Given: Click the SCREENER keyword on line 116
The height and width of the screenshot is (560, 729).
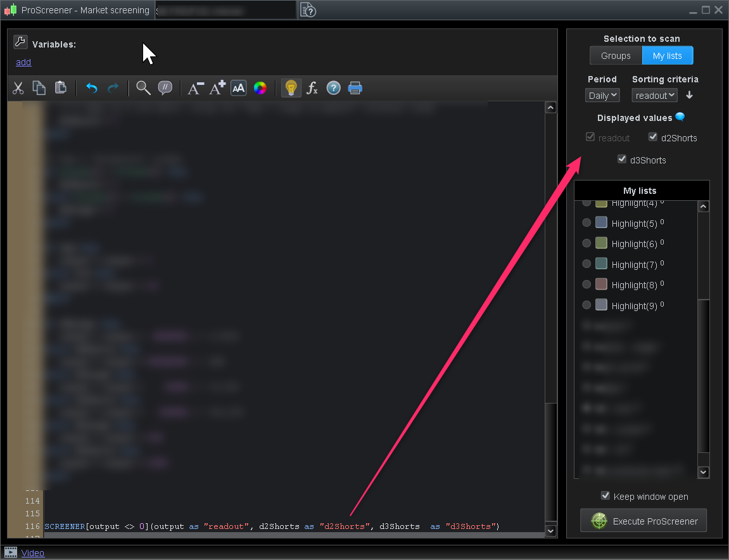Looking at the screenshot, I should coord(65,526).
